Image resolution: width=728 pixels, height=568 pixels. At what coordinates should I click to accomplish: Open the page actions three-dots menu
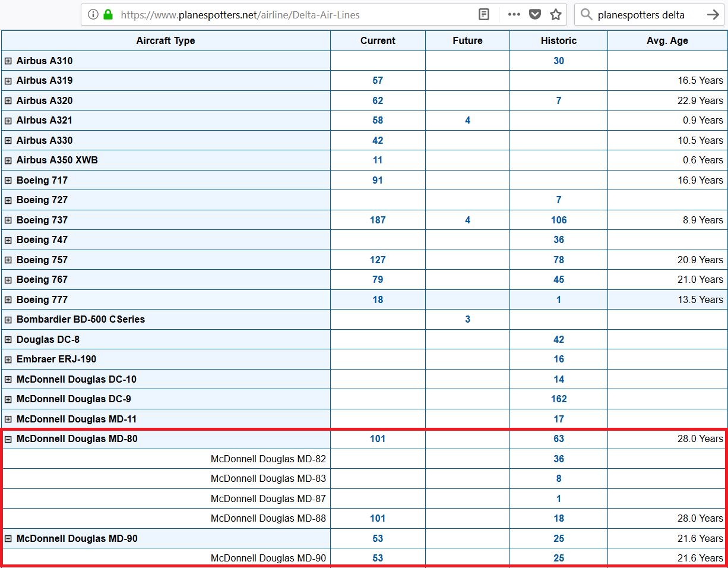tap(514, 15)
